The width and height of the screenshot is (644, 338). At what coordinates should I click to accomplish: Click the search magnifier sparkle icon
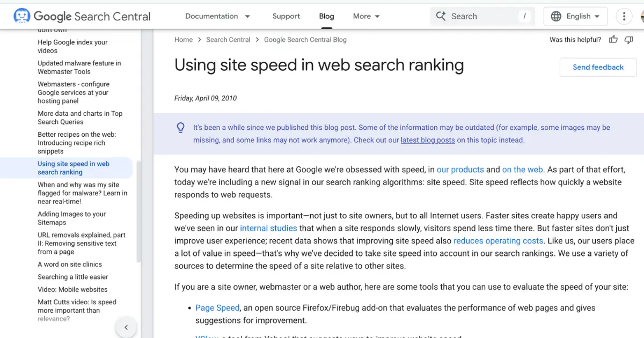click(x=441, y=16)
